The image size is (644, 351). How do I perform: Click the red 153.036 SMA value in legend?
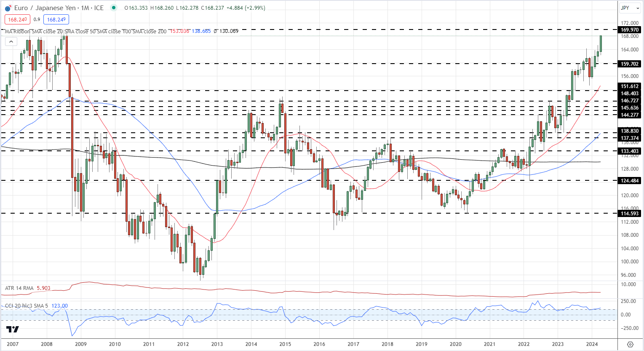tap(179, 31)
